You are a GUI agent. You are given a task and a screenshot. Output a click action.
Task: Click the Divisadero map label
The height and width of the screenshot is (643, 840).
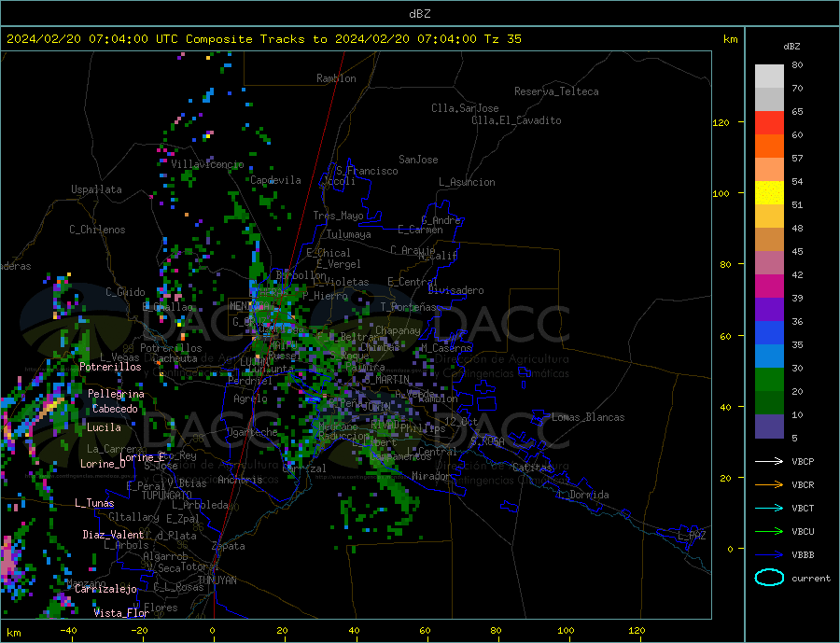pos(455,290)
